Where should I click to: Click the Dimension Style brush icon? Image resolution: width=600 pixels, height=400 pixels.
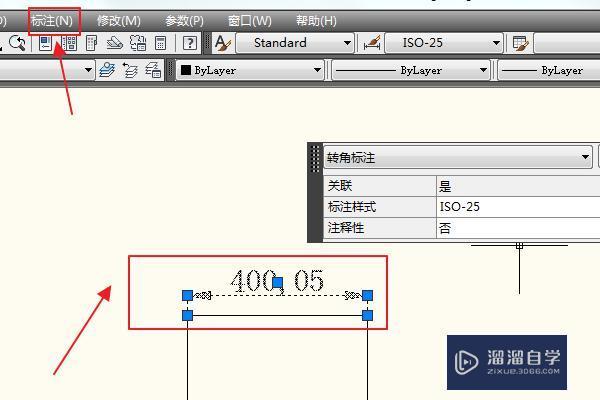(372, 43)
